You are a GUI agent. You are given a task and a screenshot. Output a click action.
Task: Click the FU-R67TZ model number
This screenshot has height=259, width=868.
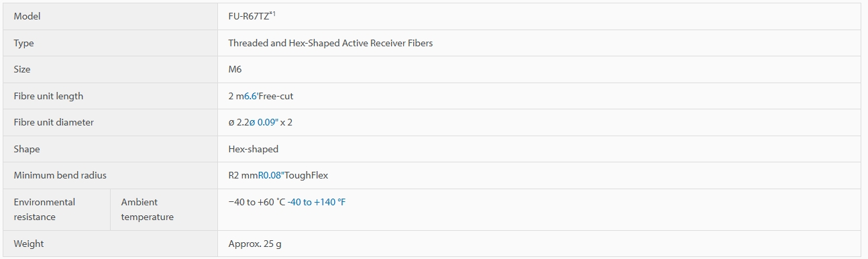point(248,16)
